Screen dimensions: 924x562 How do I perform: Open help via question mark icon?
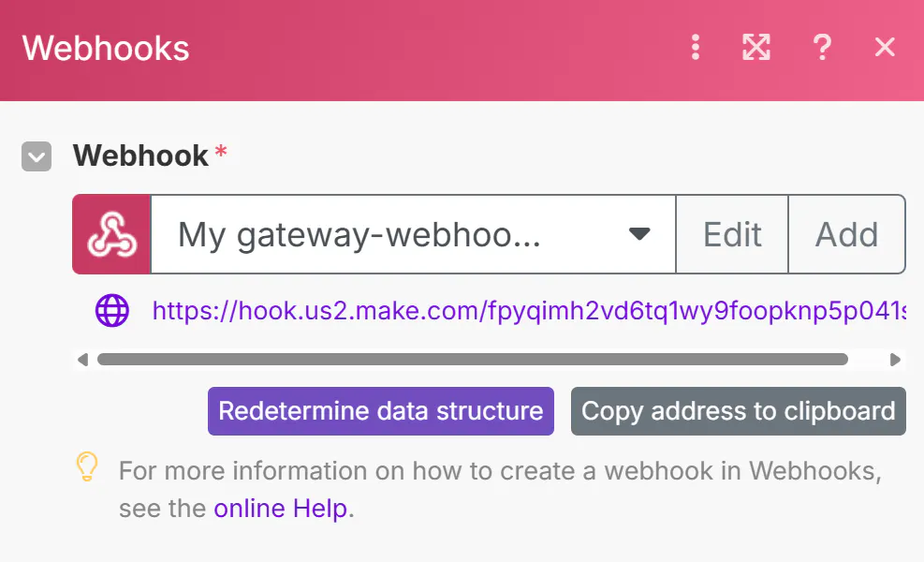tap(822, 47)
